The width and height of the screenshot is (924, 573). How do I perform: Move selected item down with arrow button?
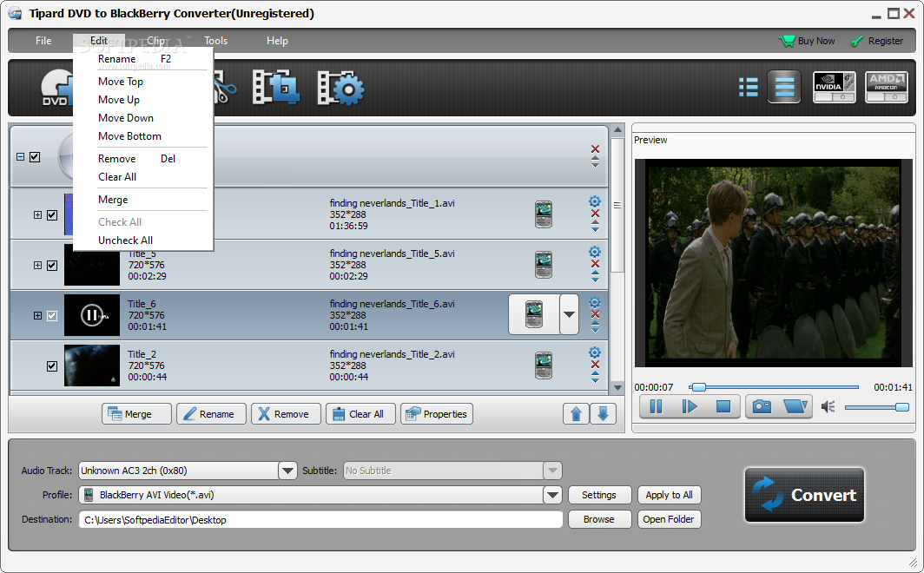point(603,414)
